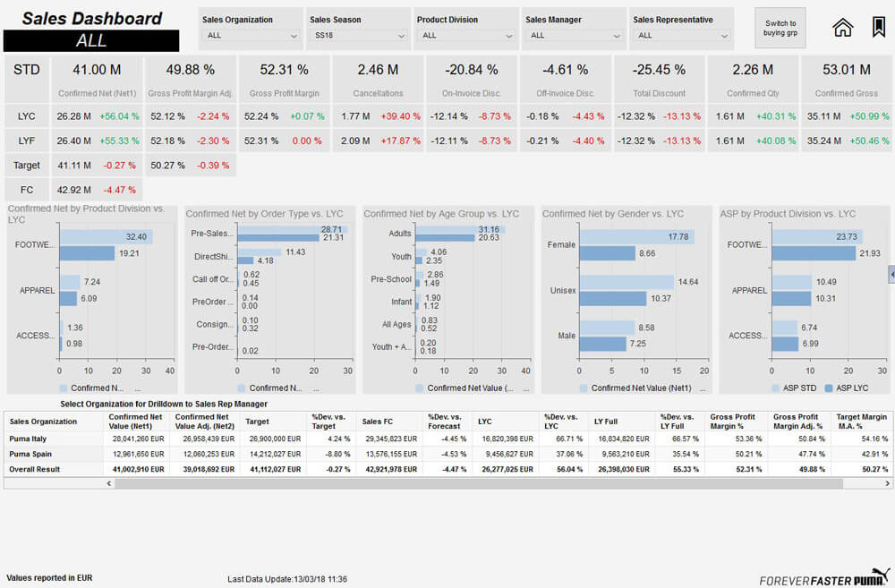Click the STD row label

click(27, 70)
